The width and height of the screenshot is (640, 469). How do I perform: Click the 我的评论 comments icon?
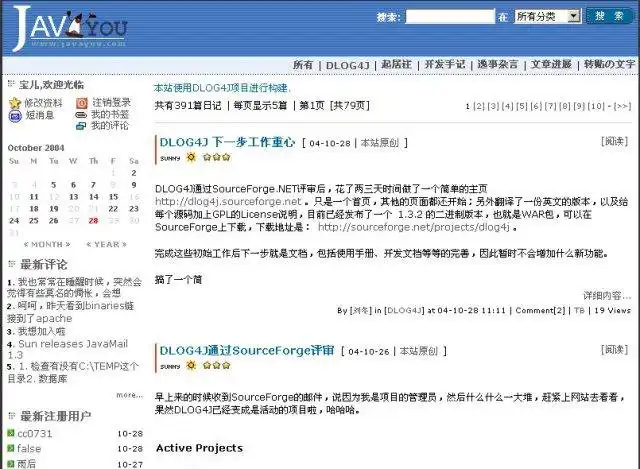(82, 126)
